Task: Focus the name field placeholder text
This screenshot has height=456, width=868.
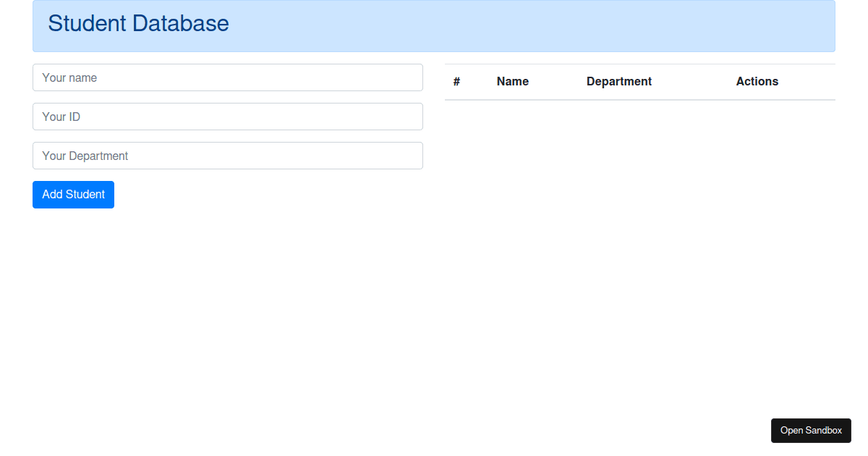Action: click(x=69, y=77)
